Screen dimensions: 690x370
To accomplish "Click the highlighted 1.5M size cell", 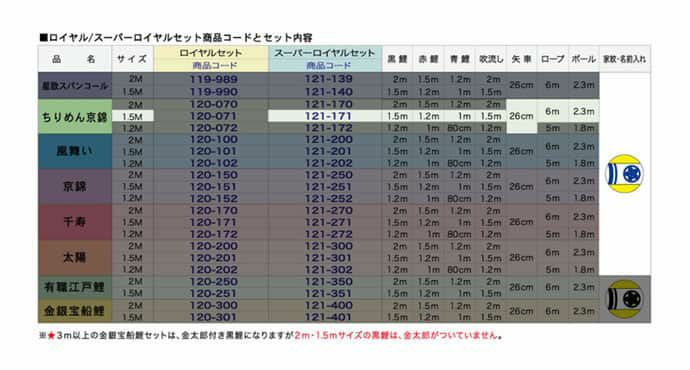I will [132, 117].
